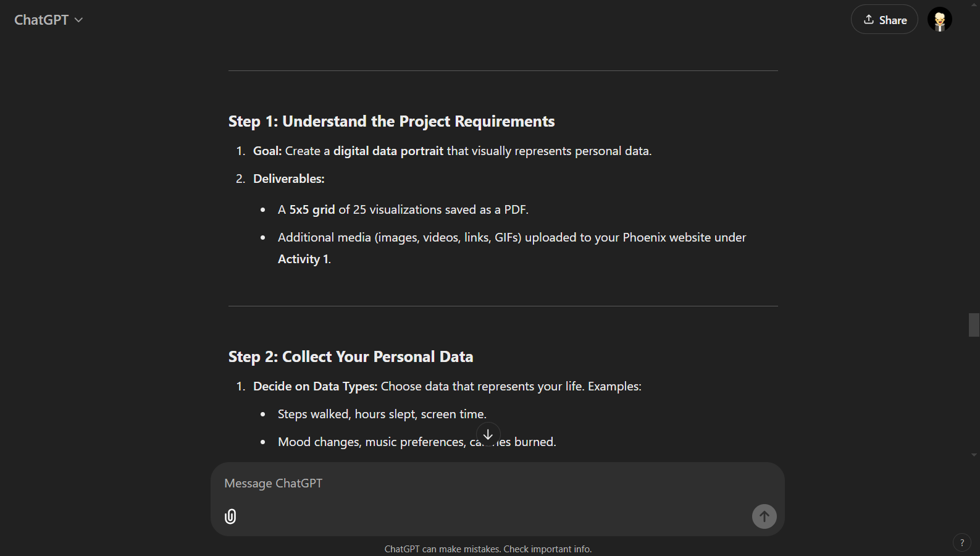Focus the Message ChatGPT input field
980x556 pixels.
click(x=488, y=484)
